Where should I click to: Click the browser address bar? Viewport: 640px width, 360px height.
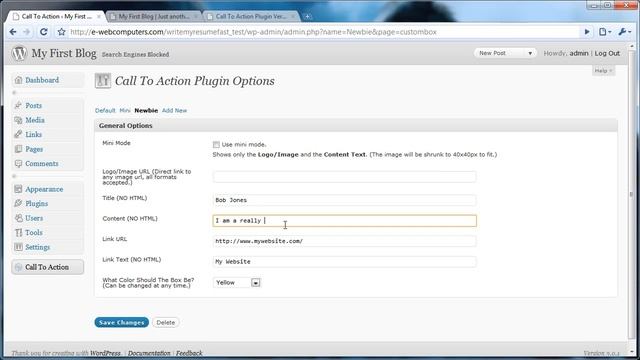coord(322,32)
